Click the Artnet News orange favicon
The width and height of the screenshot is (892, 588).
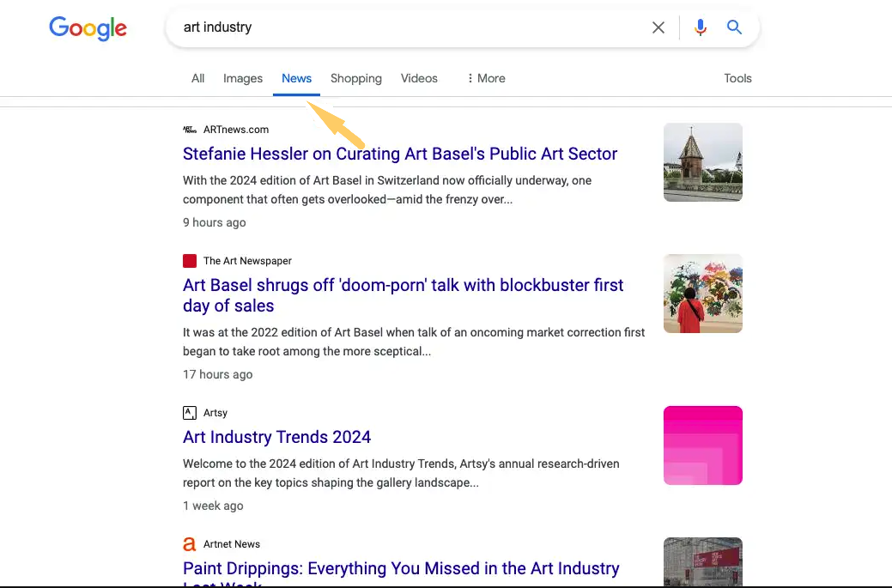(x=190, y=544)
